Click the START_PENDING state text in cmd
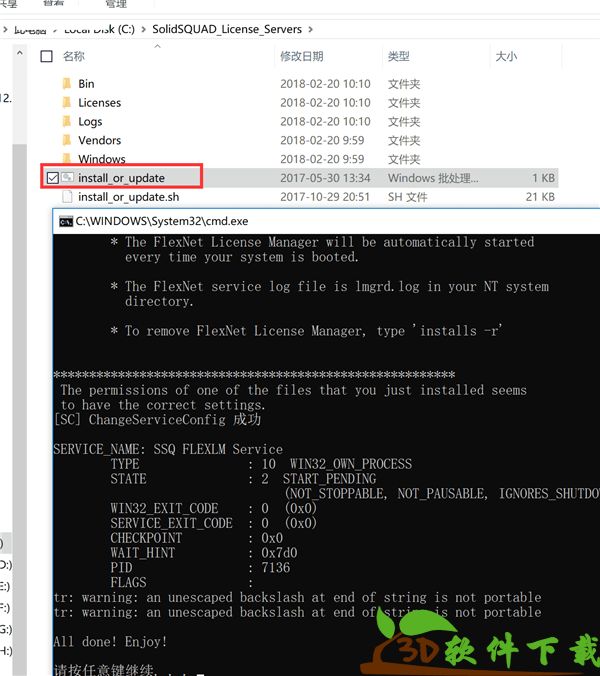The height and width of the screenshot is (676, 600). click(x=329, y=479)
